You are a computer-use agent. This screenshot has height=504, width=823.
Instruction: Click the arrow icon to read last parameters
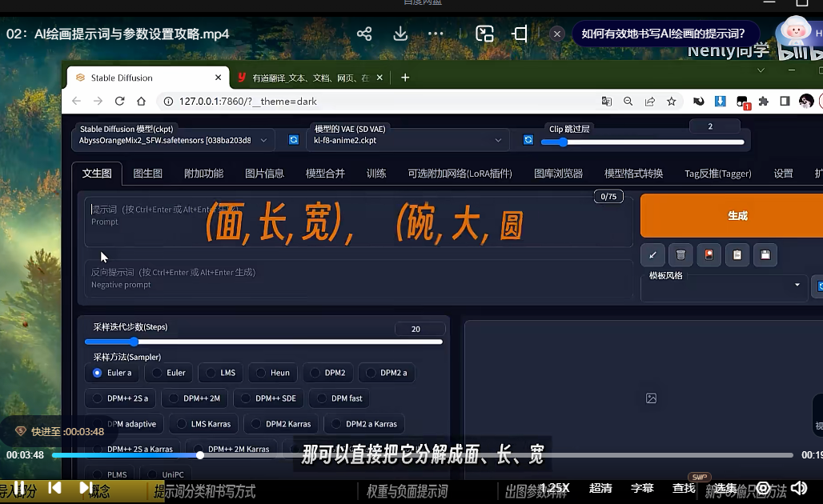coord(653,255)
